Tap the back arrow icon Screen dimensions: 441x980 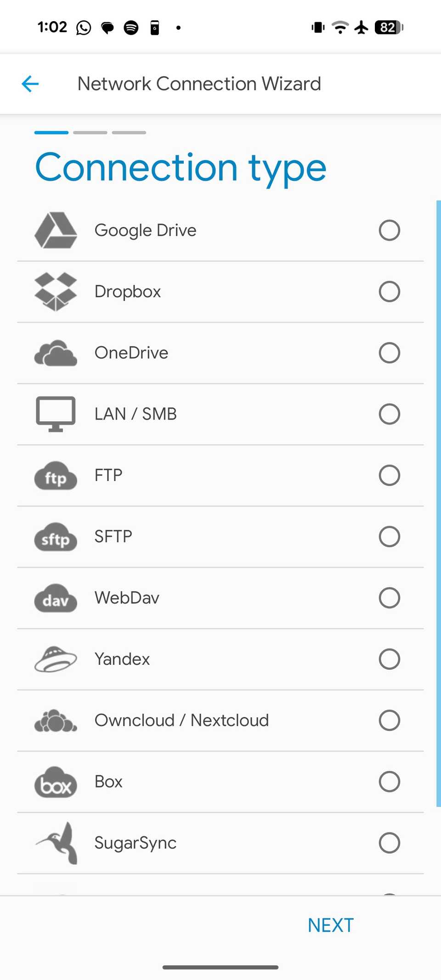pyautogui.click(x=30, y=84)
